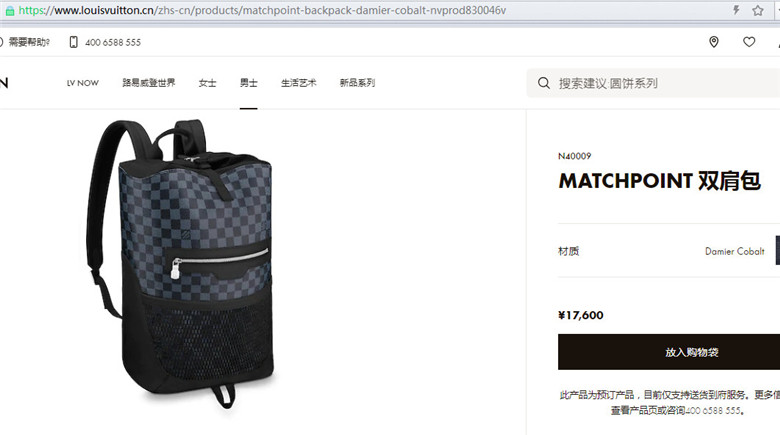Click the 400 6588 555 phone number
The height and width of the screenshot is (435, 780).
(113, 43)
